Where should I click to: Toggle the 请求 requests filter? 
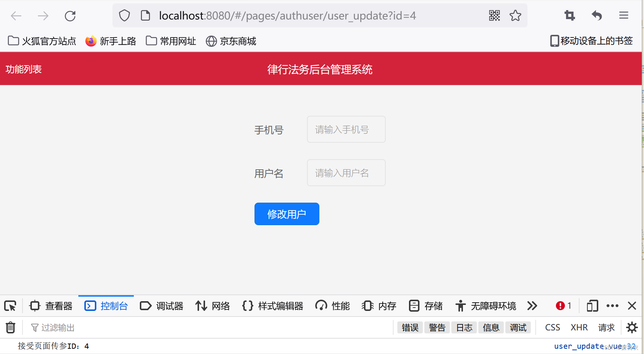click(607, 328)
